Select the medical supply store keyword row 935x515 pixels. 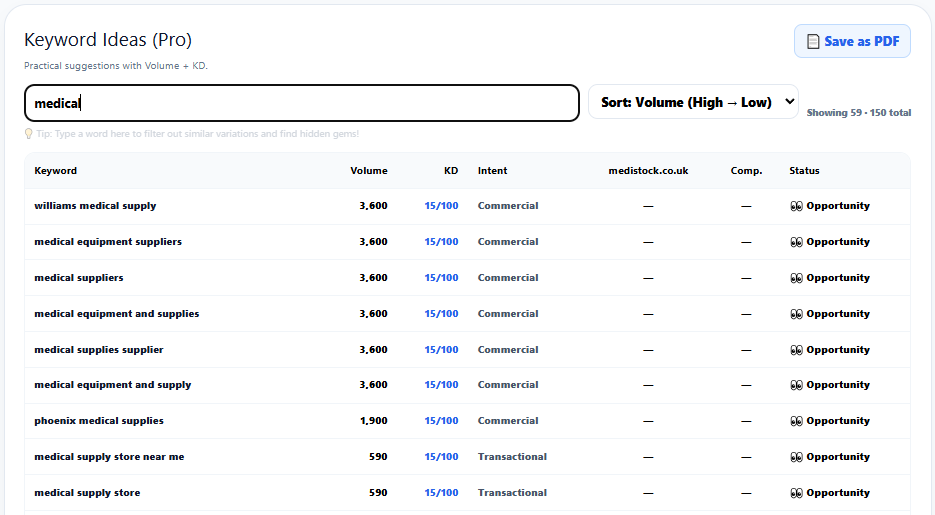coord(468,492)
